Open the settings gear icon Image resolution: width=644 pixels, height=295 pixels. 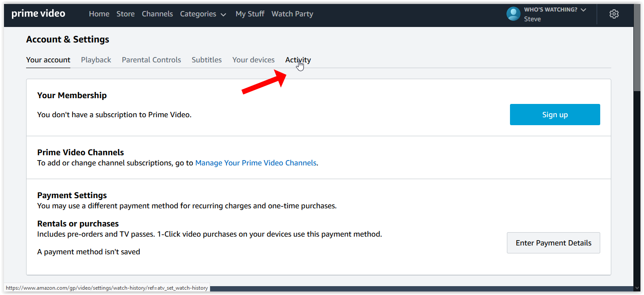pos(613,14)
